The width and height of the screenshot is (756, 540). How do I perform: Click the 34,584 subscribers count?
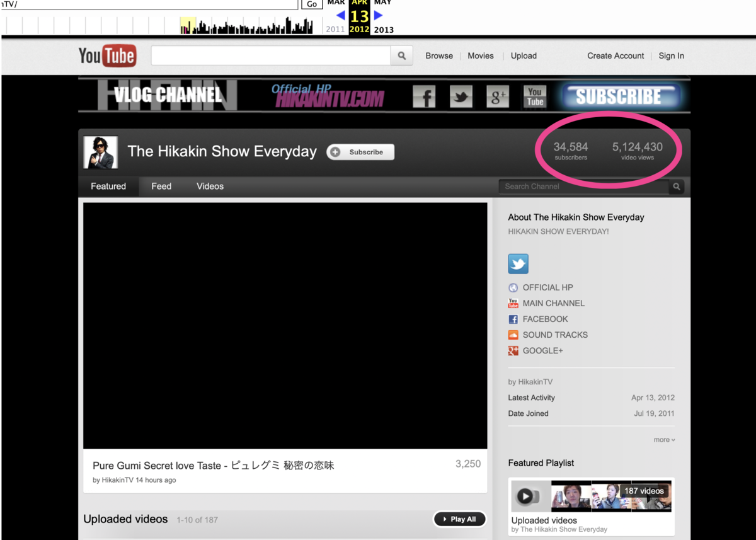pyautogui.click(x=571, y=150)
